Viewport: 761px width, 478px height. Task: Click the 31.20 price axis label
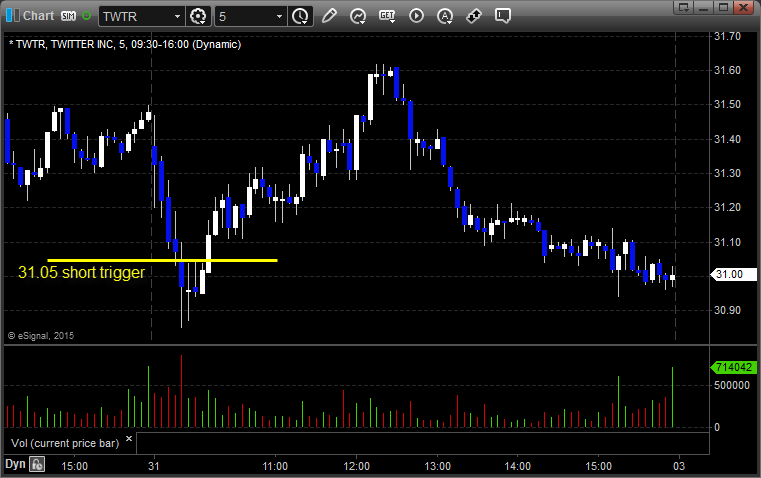(x=728, y=207)
